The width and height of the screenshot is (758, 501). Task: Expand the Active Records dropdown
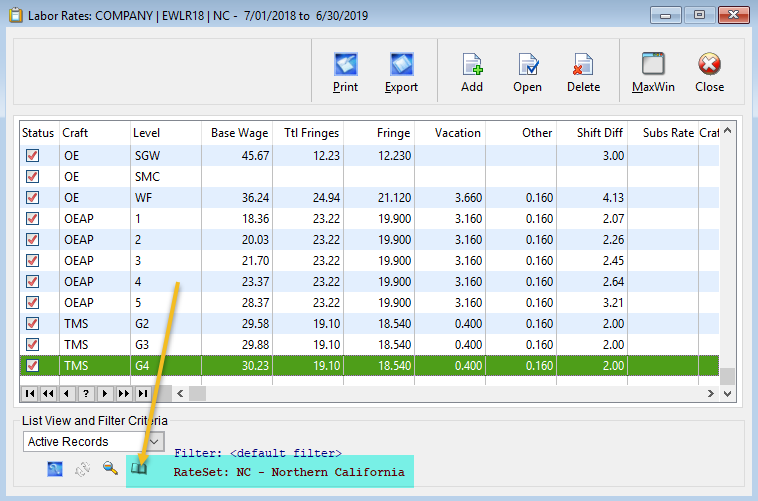(154, 442)
